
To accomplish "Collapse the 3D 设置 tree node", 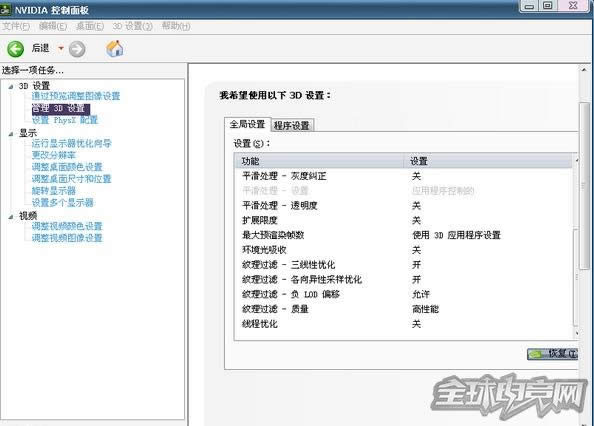I will (x=11, y=87).
